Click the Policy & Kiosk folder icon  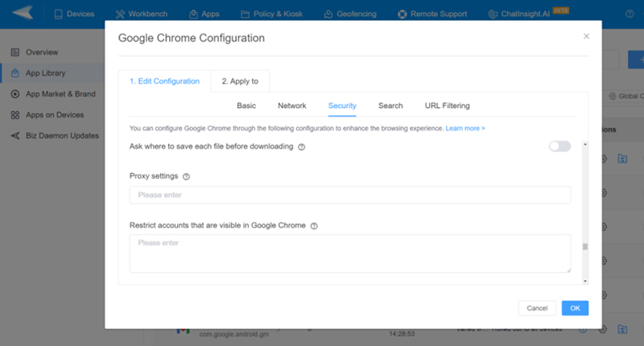point(246,14)
